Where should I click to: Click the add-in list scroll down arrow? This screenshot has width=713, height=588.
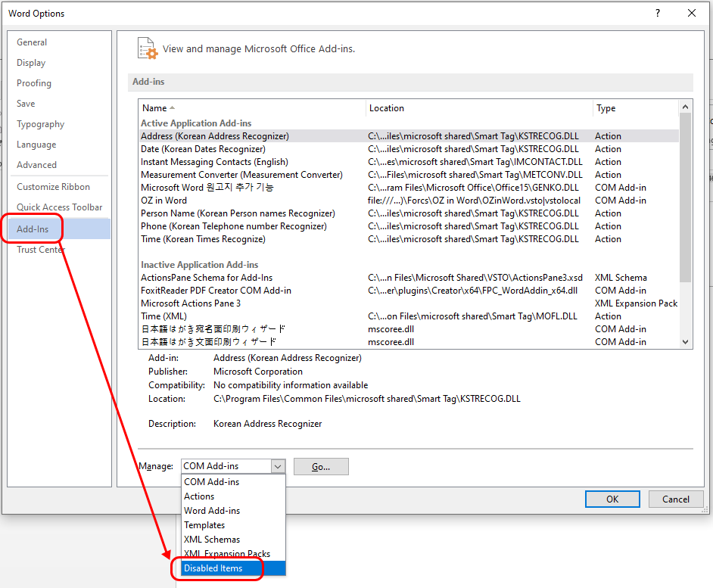pos(685,342)
